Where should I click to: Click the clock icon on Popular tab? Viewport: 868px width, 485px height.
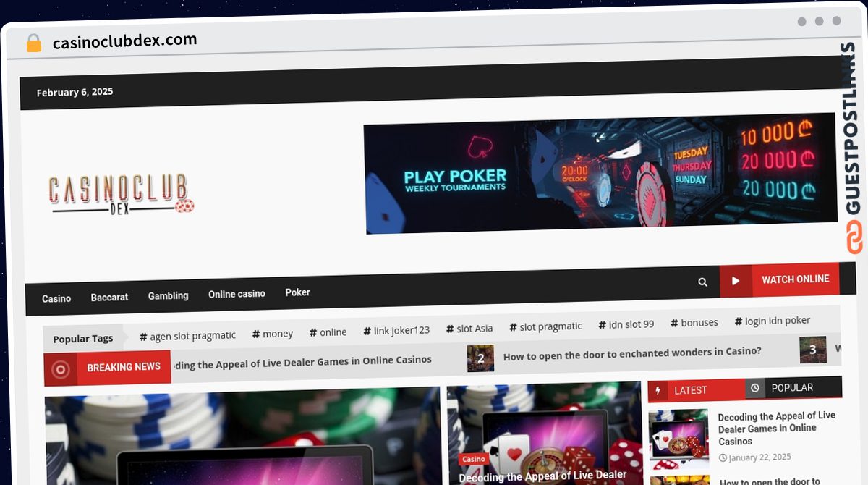(754, 389)
